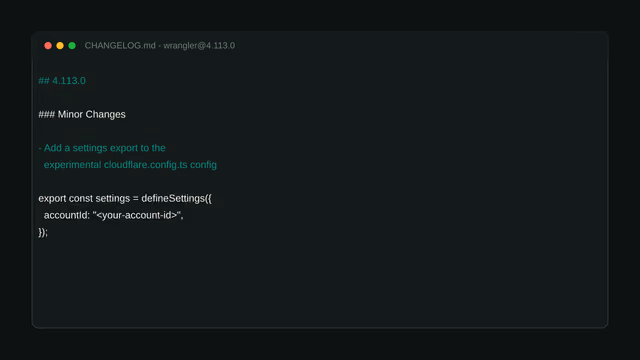
Task: Click 'defineSettings' in the code
Action: 173,198
